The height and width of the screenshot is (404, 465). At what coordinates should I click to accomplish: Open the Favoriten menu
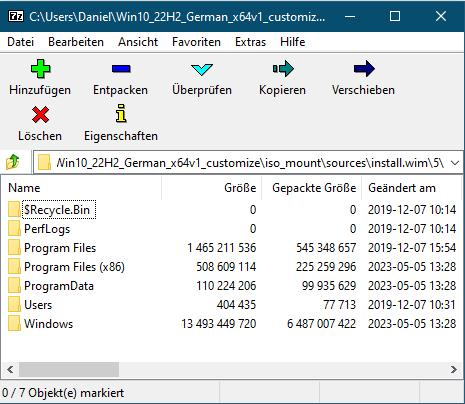pos(196,42)
